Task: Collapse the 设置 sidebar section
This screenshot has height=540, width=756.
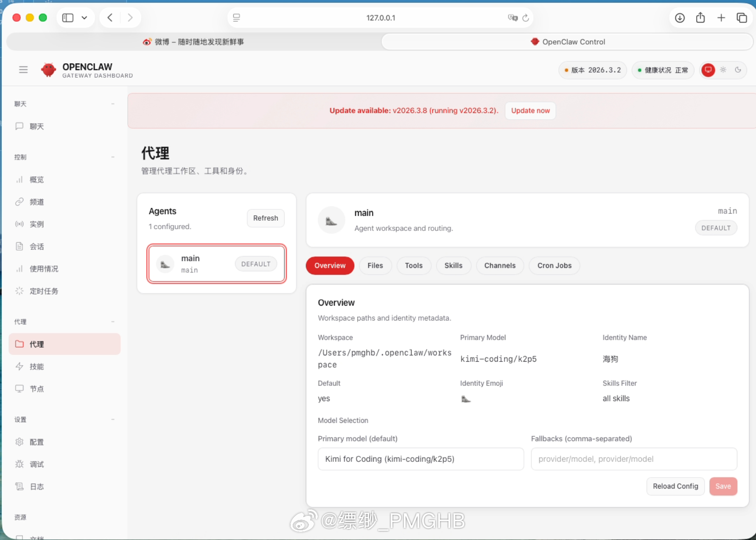Action: tap(112, 419)
